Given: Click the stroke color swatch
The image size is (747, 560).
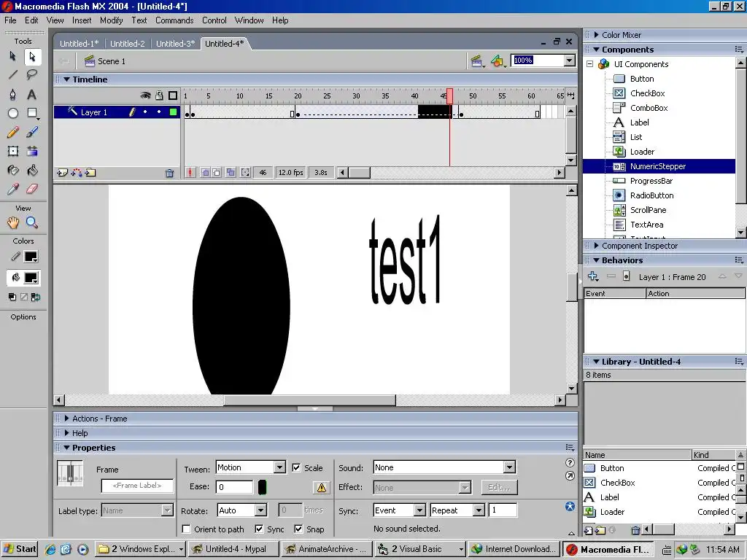Looking at the screenshot, I should pos(31,257).
